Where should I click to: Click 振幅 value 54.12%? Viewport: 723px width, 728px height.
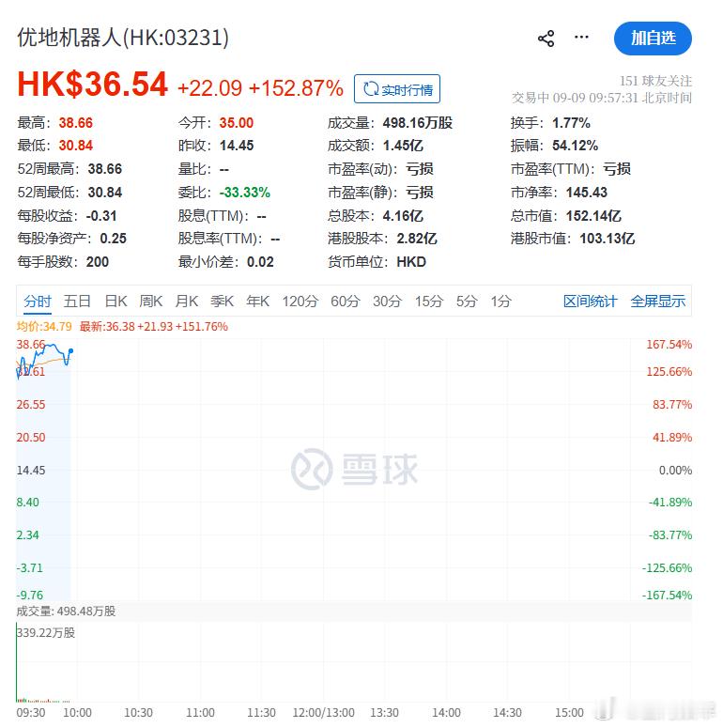tap(575, 146)
